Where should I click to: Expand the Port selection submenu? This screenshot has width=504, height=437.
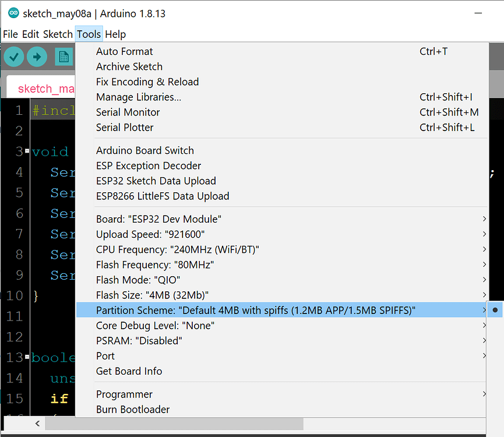click(483, 357)
